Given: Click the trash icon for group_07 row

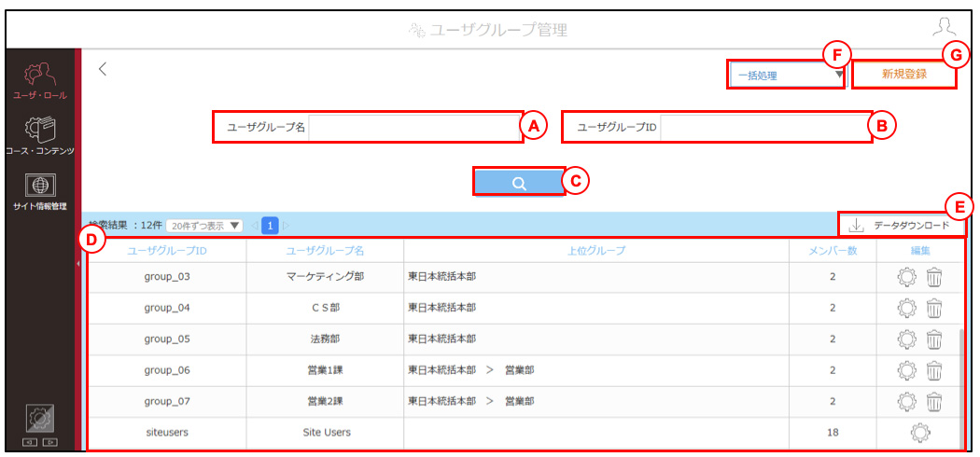Looking at the screenshot, I should [933, 401].
